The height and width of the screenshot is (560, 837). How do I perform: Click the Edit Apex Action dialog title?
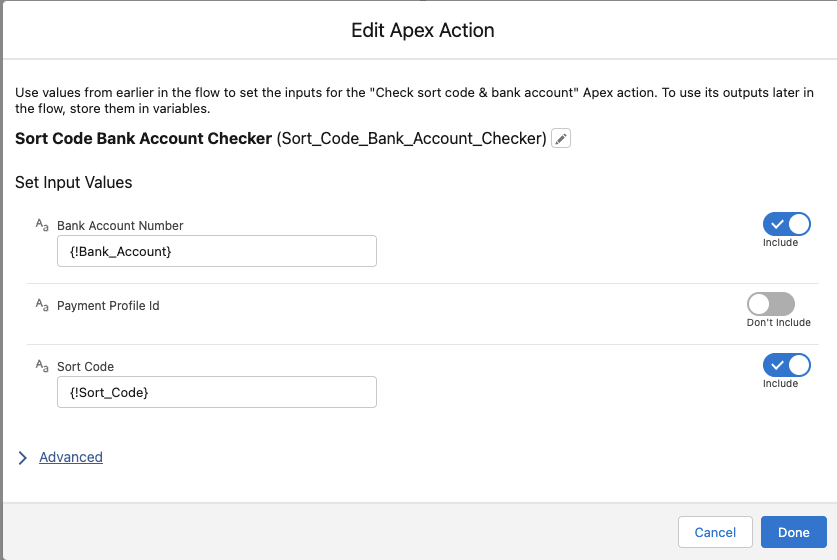[422, 31]
